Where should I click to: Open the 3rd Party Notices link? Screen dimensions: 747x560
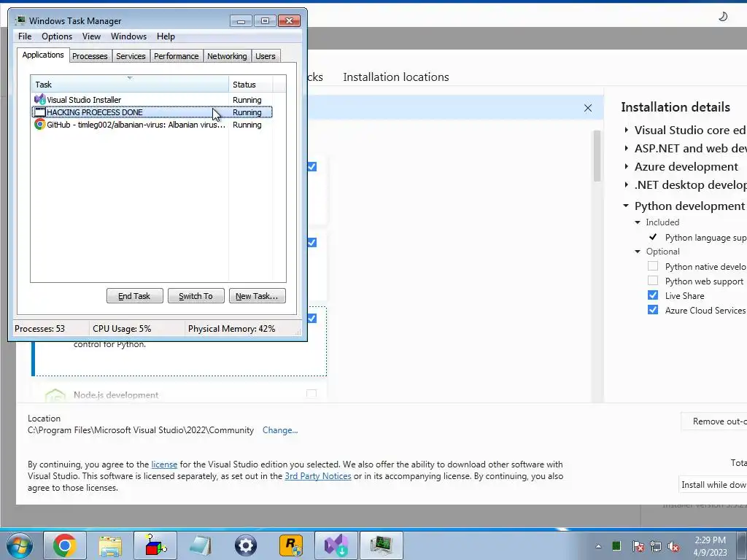point(318,476)
